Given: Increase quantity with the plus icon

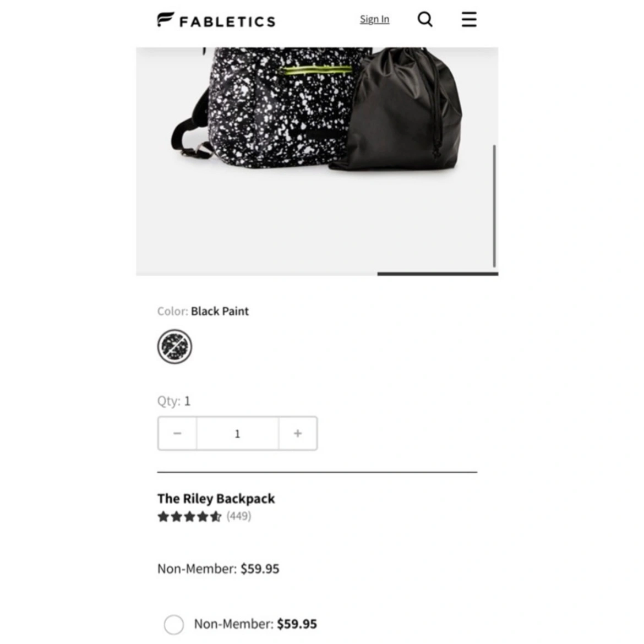Looking at the screenshot, I should coord(298,433).
